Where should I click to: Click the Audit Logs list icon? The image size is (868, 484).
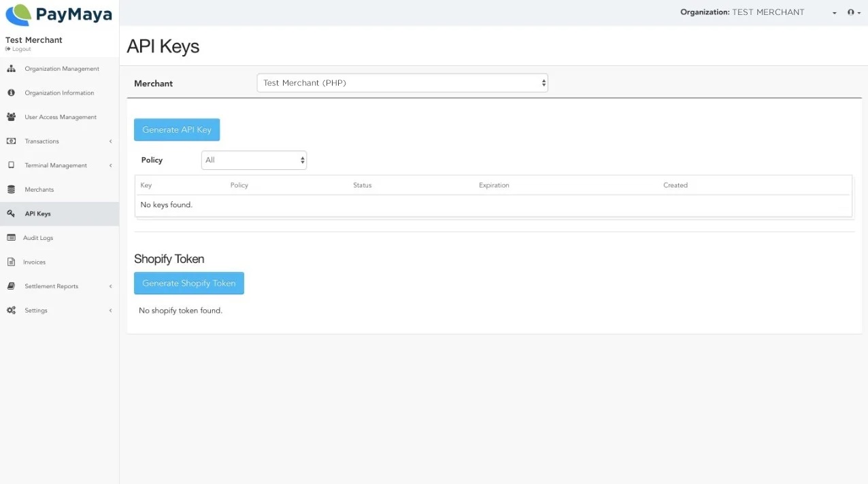11,238
